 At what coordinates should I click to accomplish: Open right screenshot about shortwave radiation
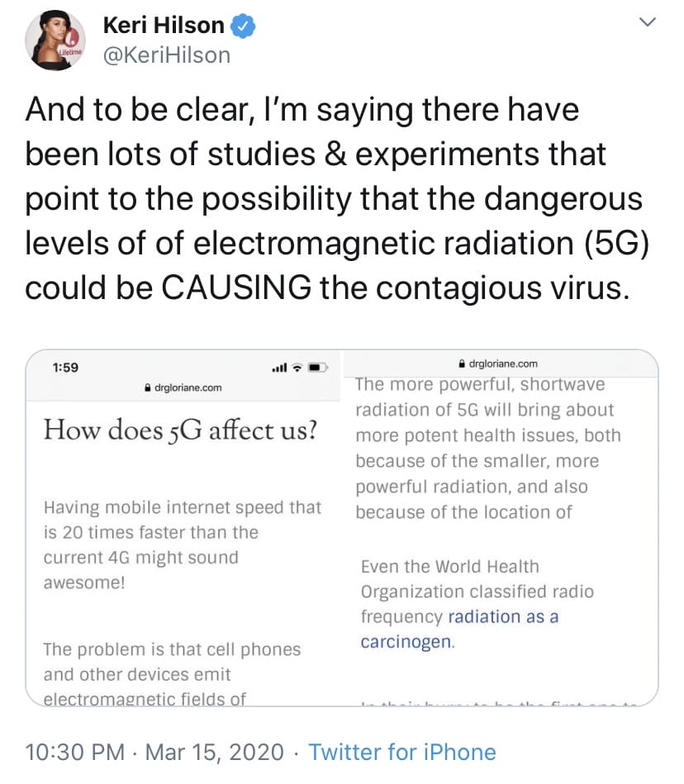(x=501, y=528)
